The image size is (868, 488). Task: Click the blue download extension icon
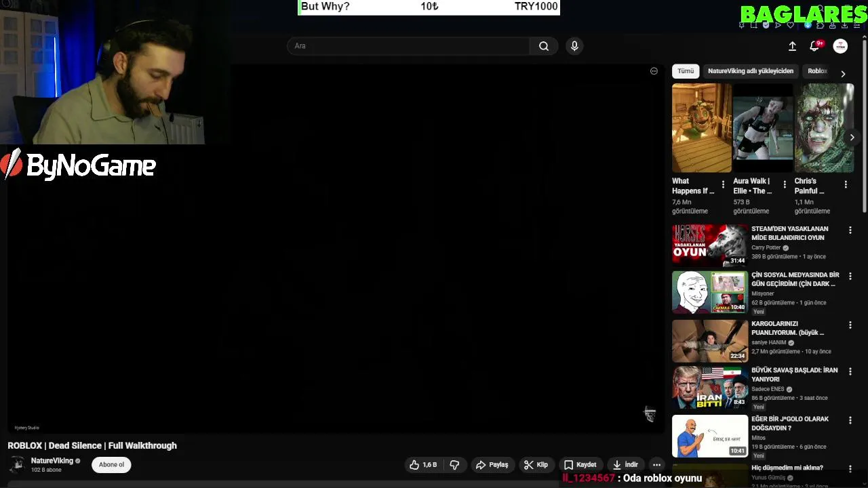(x=808, y=25)
